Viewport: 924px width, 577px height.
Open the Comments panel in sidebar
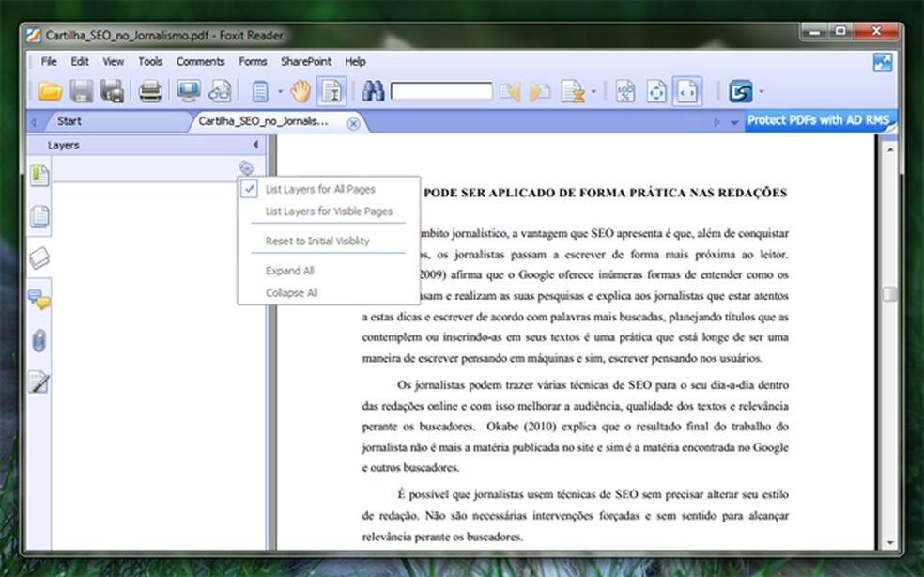coord(38,300)
